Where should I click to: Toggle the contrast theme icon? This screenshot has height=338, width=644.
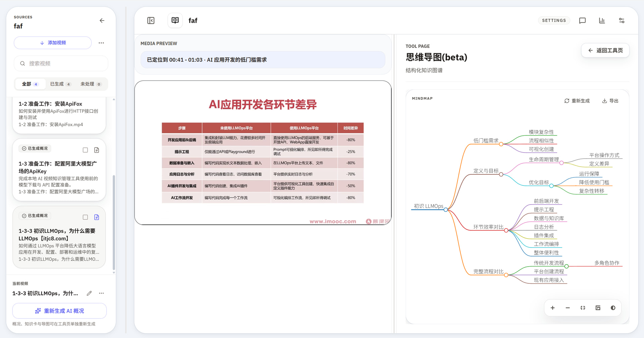(613, 308)
